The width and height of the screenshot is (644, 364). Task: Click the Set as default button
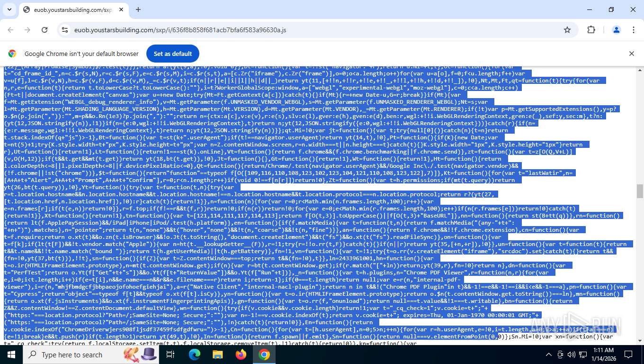coord(173,54)
